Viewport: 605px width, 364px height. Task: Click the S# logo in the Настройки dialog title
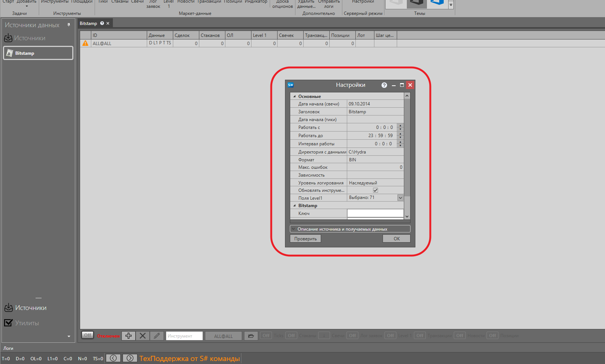click(291, 85)
